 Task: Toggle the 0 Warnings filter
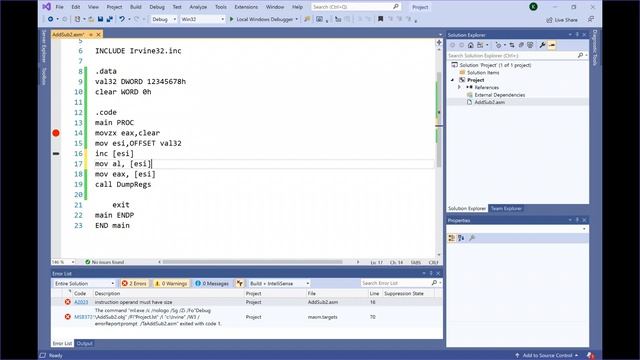[x=171, y=283]
